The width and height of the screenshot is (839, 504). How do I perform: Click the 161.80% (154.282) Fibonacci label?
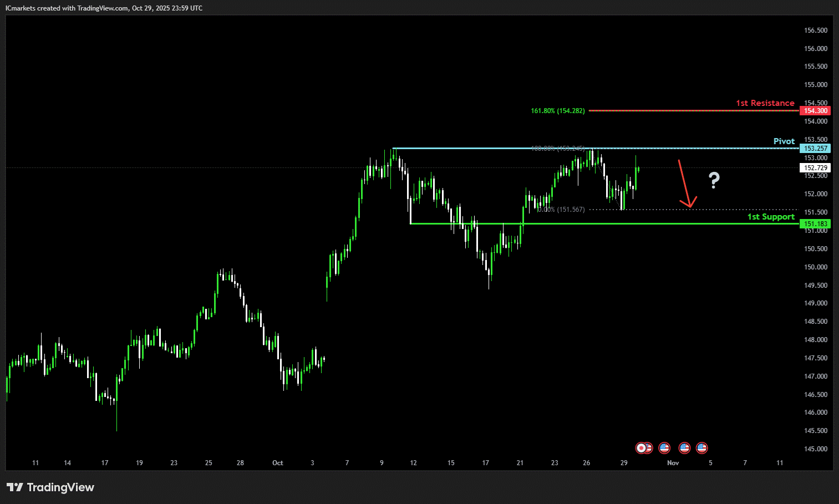click(x=557, y=111)
